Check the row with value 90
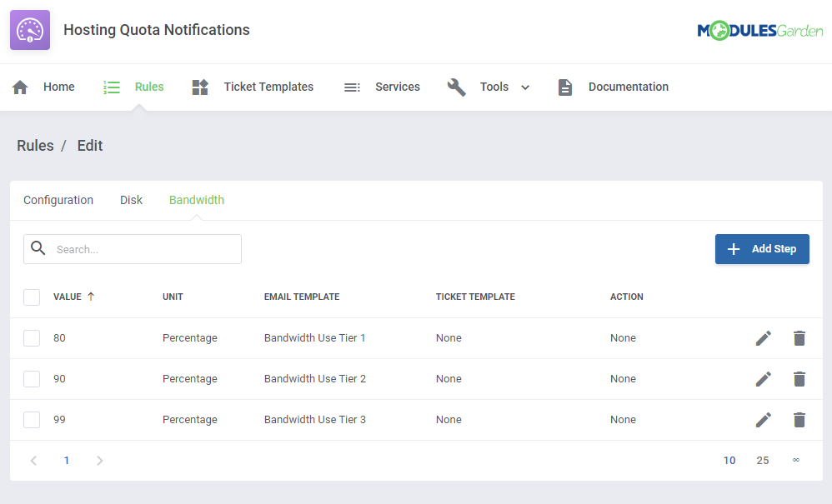Viewport: 832px width, 504px height. click(x=32, y=379)
